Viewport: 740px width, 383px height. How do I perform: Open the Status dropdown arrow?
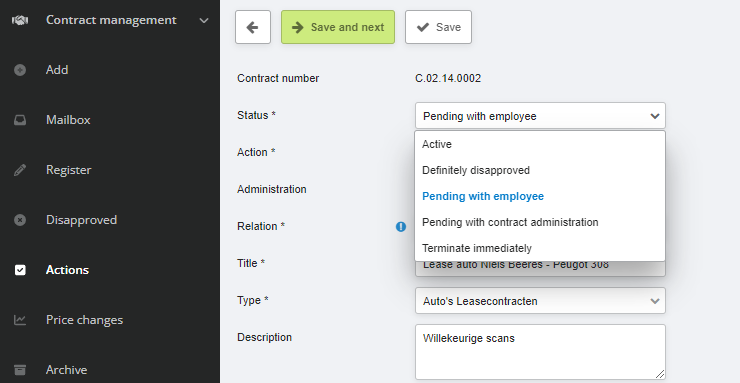pos(655,116)
